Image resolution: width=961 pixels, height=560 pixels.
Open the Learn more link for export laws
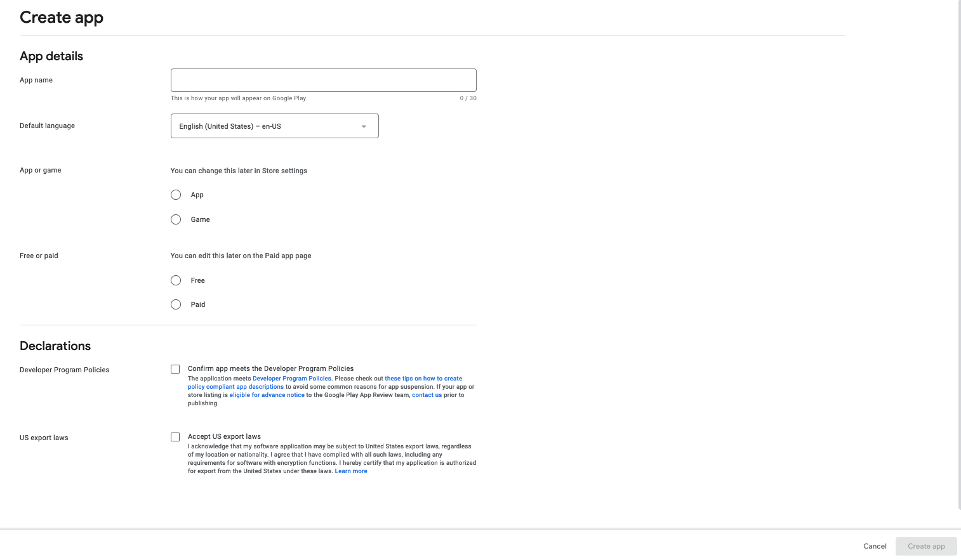click(351, 471)
